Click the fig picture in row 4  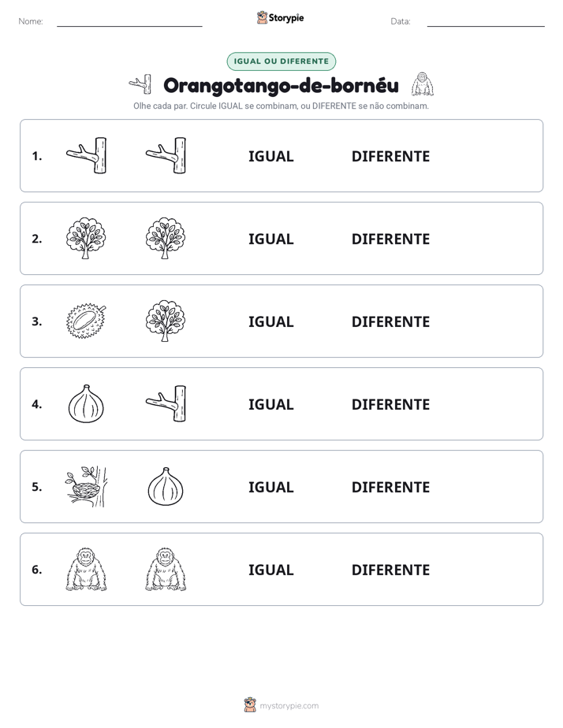[x=86, y=403]
